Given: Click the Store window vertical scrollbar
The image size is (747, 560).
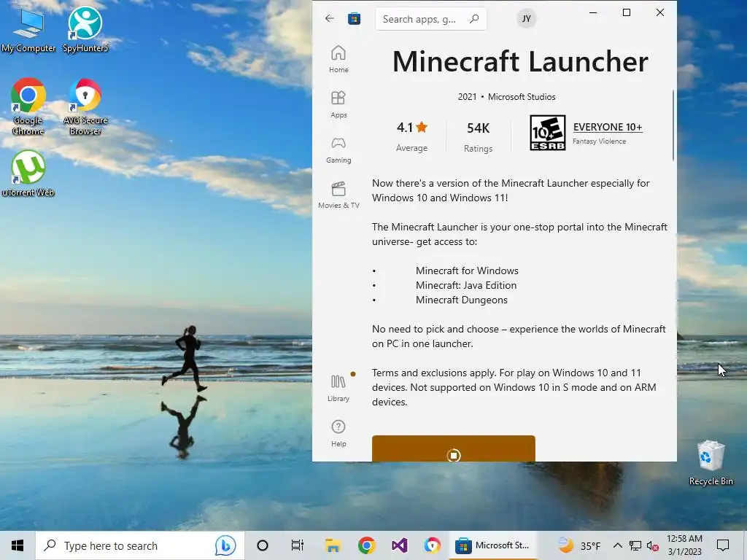Looking at the screenshot, I should (673, 125).
